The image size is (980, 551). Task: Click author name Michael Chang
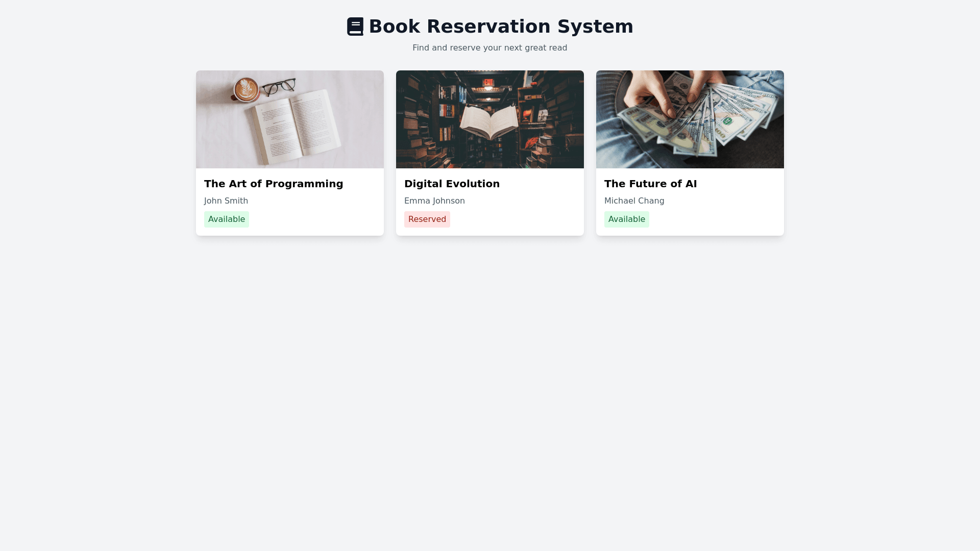(x=634, y=201)
